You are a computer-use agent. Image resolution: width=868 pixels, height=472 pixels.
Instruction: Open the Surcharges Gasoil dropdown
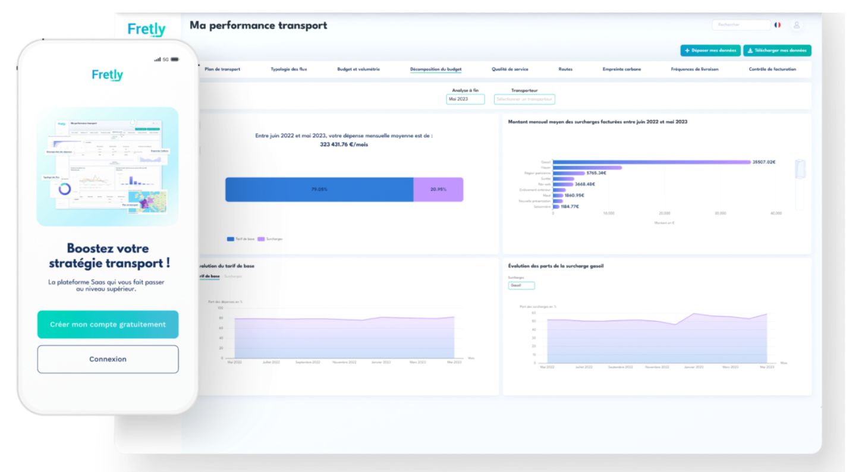click(x=521, y=285)
